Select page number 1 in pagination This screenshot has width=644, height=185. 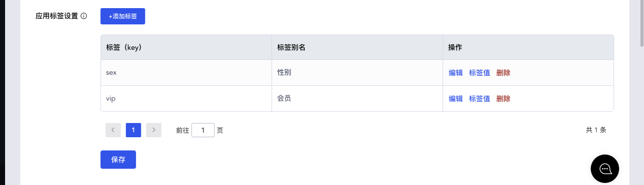(x=134, y=130)
